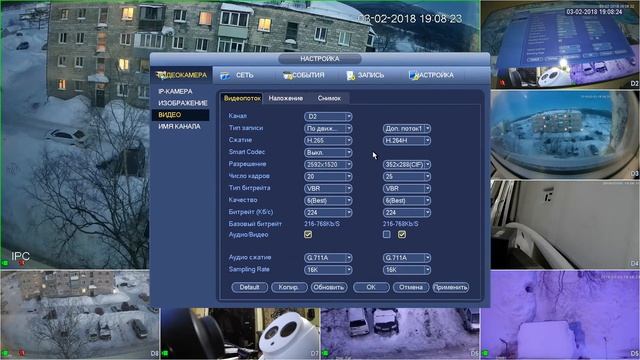This screenshot has height=360, width=640.
Task: Open main stream Sampling Rate 16K dropdown
Action: point(328,270)
